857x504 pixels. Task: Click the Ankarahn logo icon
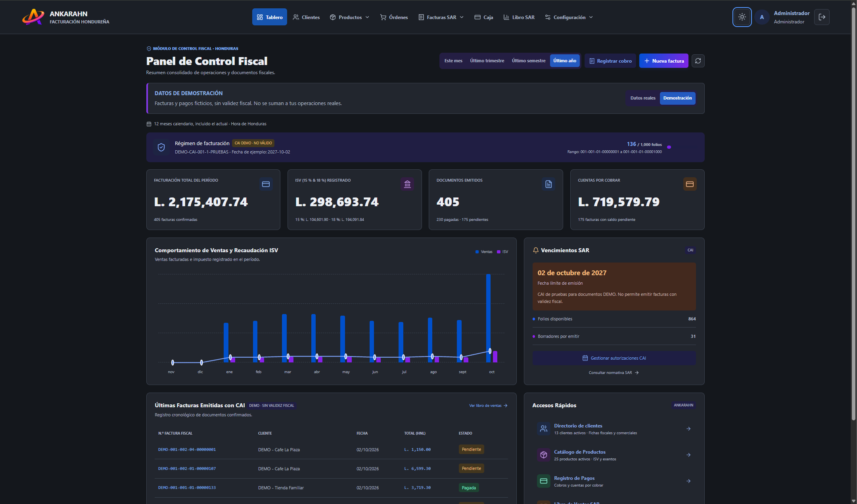[x=33, y=17]
